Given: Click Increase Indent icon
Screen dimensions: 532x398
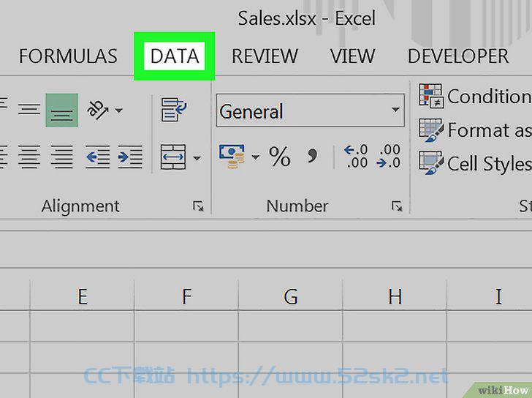Looking at the screenshot, I should (130, 157).
